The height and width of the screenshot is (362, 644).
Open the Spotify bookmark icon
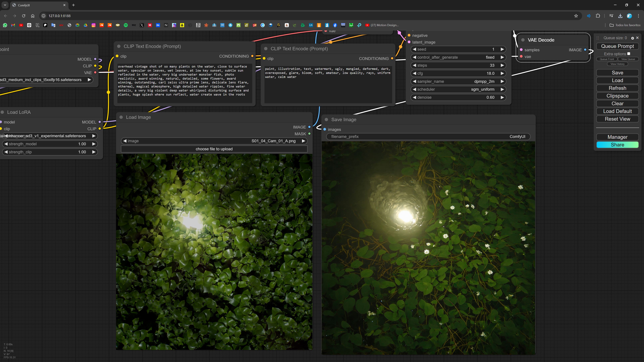pyautogui.click(x=126, y=25)
